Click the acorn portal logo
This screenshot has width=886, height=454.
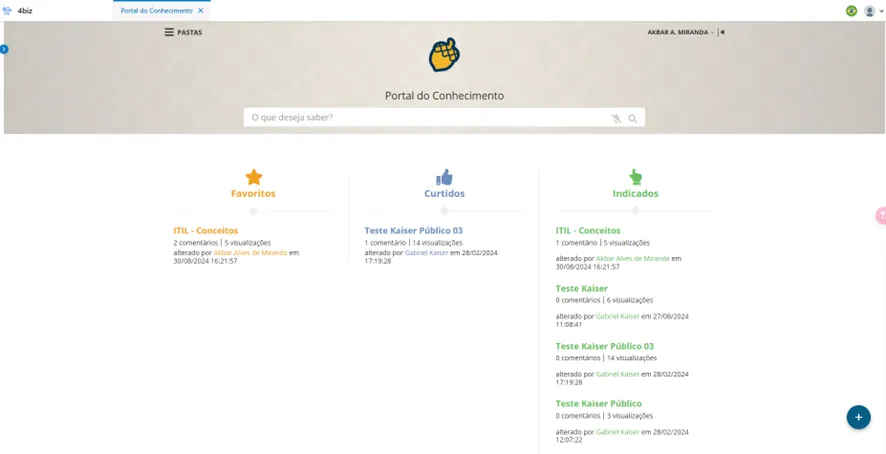444,55
